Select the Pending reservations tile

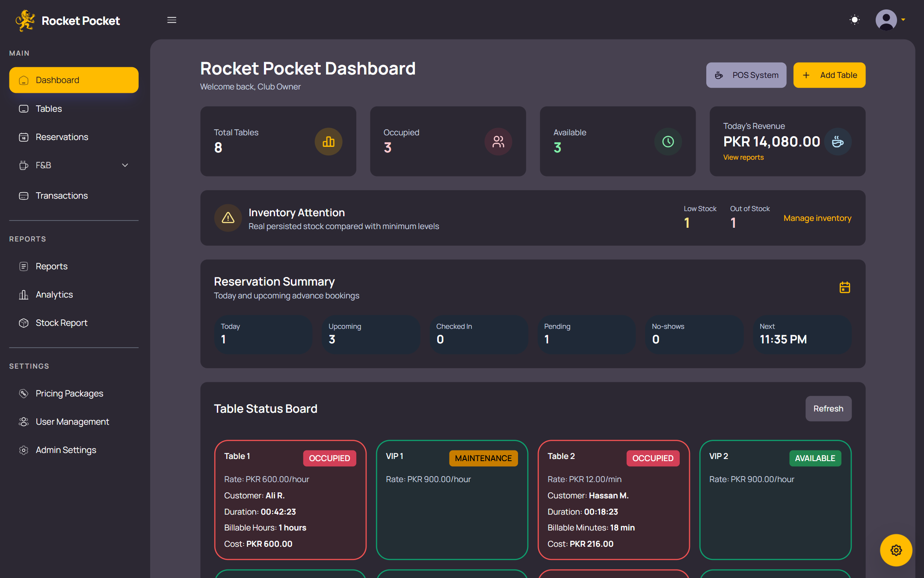pyautogui.click(x=586, y=334)
